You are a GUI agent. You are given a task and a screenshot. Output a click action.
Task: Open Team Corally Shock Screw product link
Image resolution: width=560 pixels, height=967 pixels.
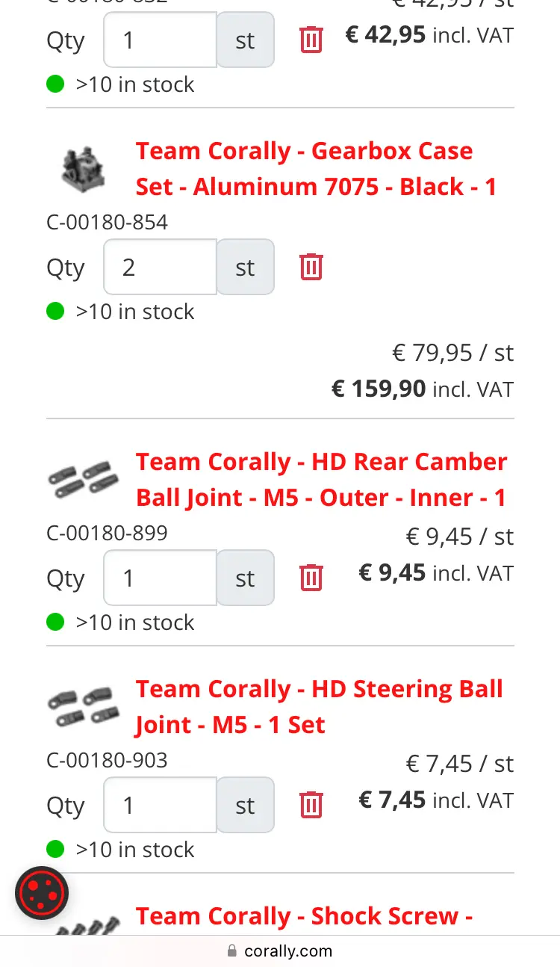305,917
